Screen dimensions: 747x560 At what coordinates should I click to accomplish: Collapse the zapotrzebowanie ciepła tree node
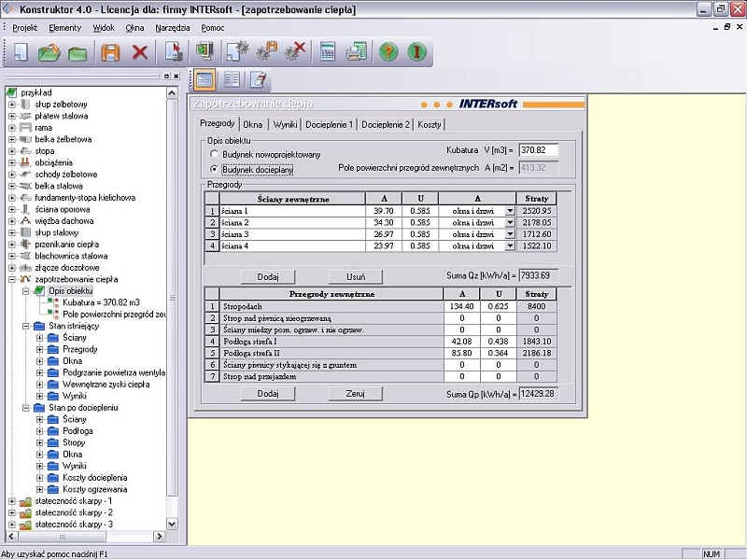click(12, 279)
